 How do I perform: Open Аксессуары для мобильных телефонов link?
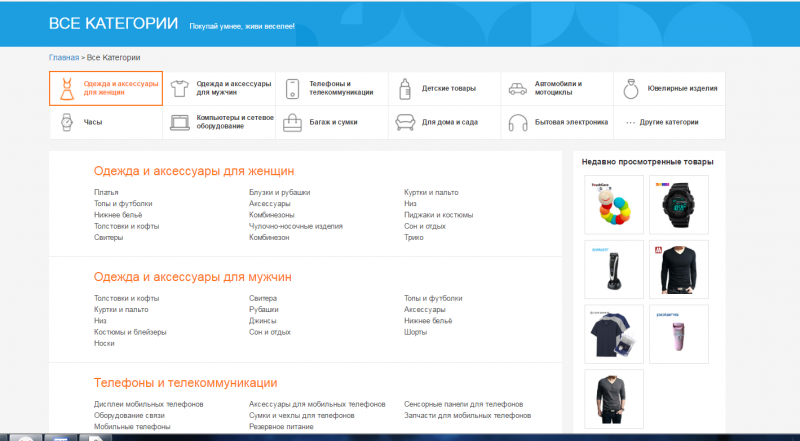point(317,404)
